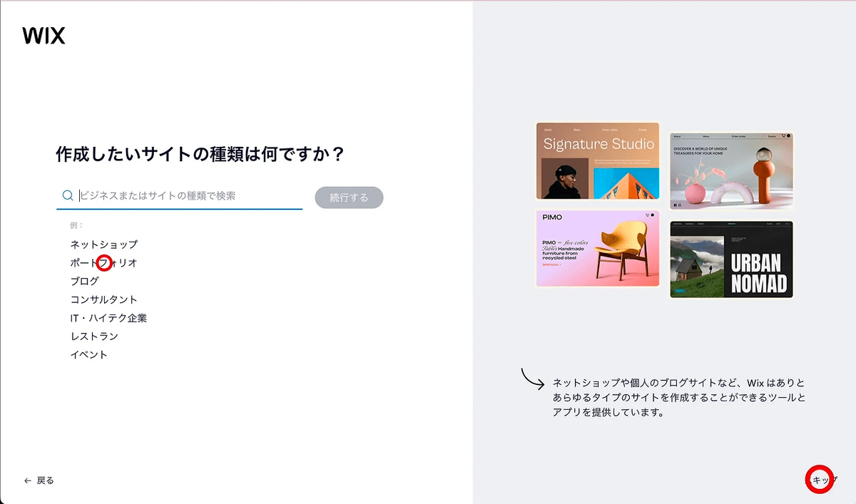Go back with the 戻る link

click(39, 480)
